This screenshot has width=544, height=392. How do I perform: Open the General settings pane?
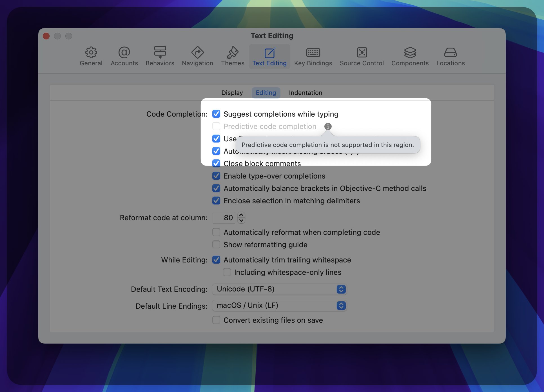point(91,56)
